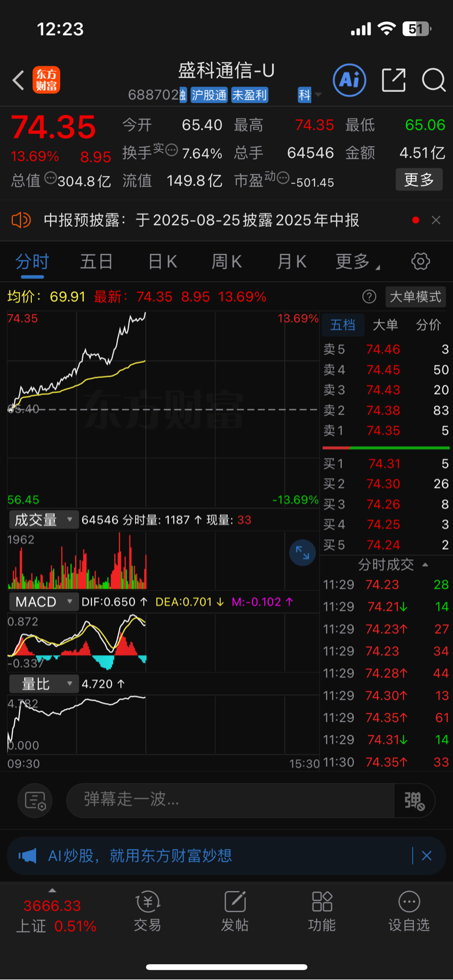Tap the 卖2 74.38 order row
The image size is (453, 980).
pos(386,410)
